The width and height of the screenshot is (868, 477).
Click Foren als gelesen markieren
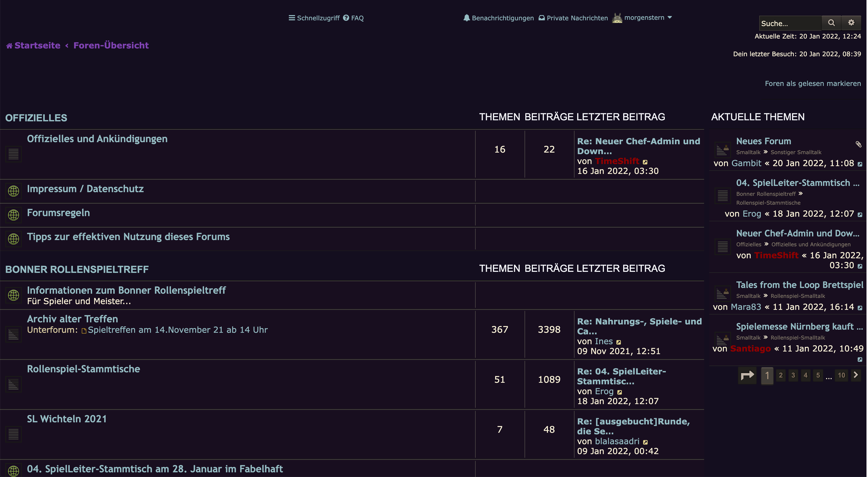point(812,83)
